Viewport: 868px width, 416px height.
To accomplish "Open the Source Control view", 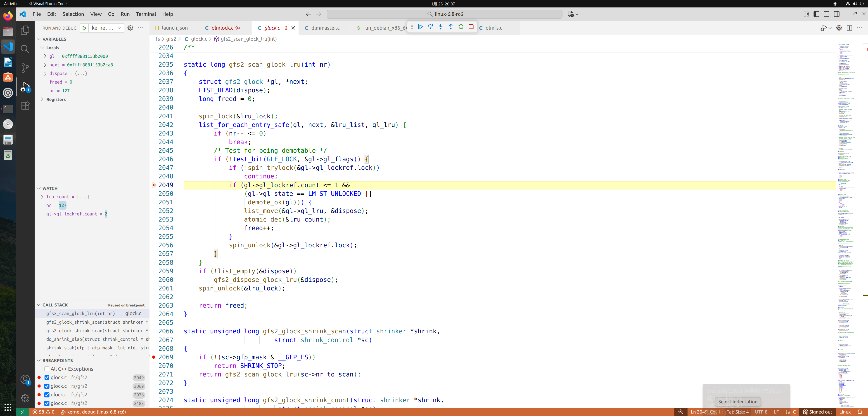I will [x=25, y=68].
